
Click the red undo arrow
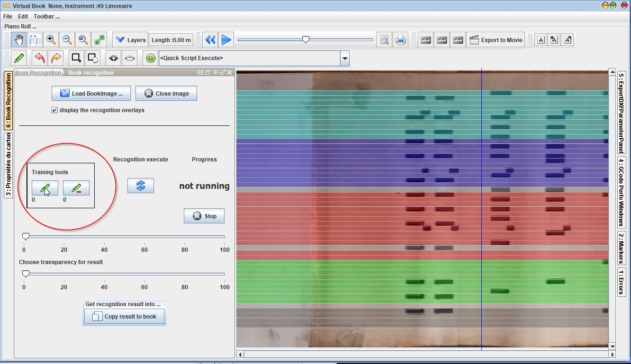point(40,58)
